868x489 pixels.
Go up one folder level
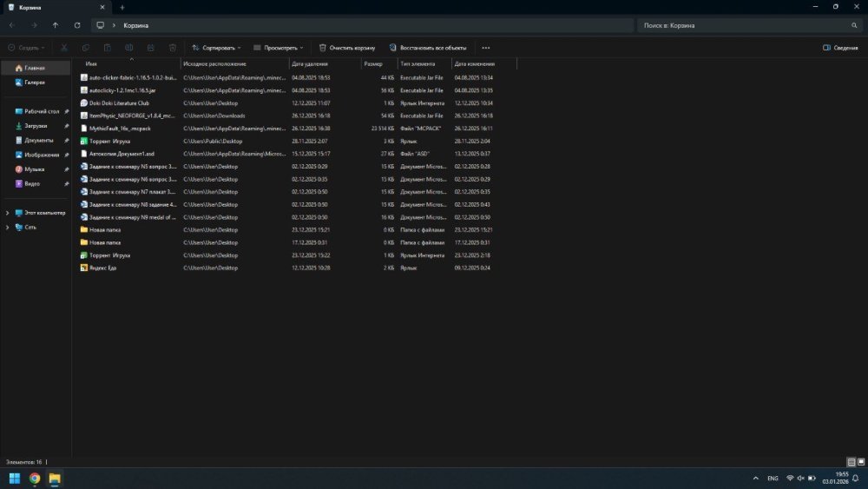coord(56,25)
